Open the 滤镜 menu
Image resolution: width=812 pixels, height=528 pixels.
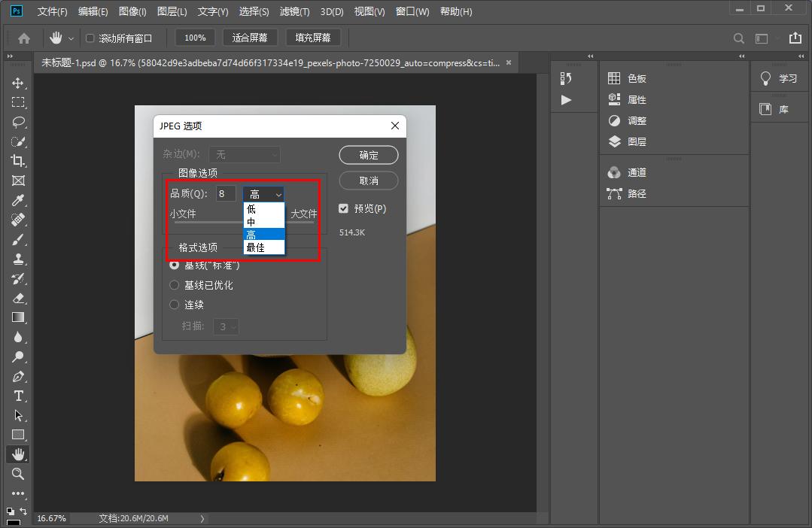pyautogui.click(x=296, y=11)
